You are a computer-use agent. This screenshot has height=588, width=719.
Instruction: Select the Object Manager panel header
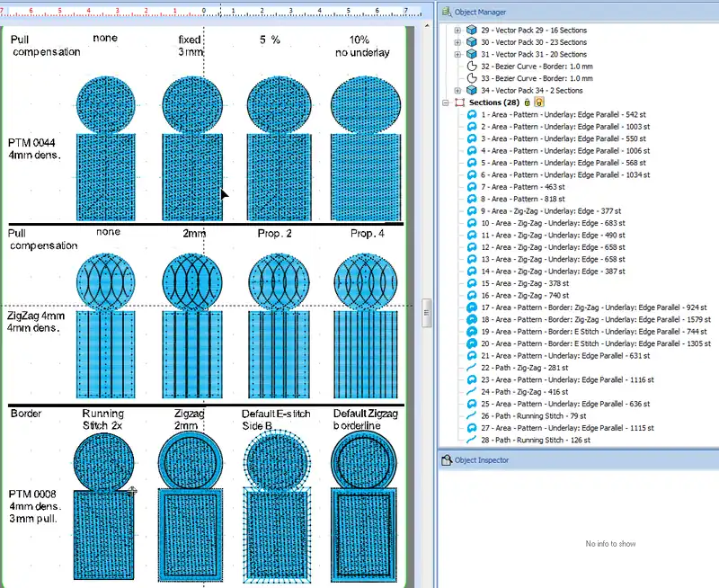click(480, 12)
